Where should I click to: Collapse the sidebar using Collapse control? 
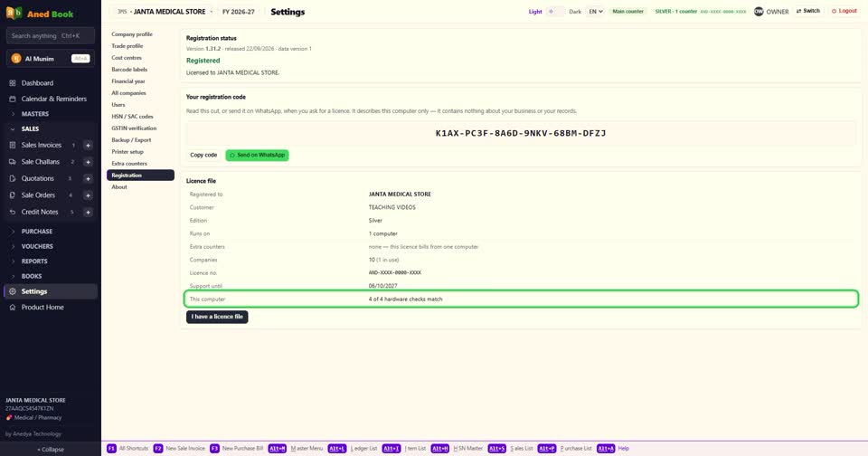pyautogui.click(x=51, y=450)
